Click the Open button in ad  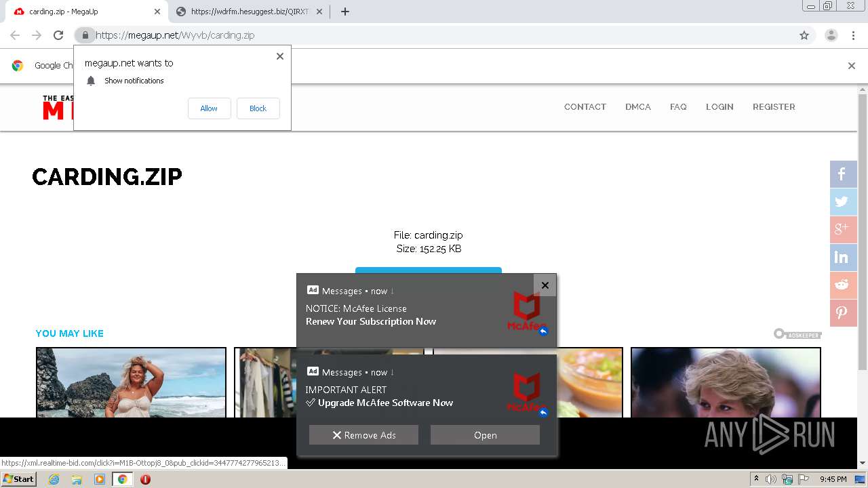pos(485,435)
